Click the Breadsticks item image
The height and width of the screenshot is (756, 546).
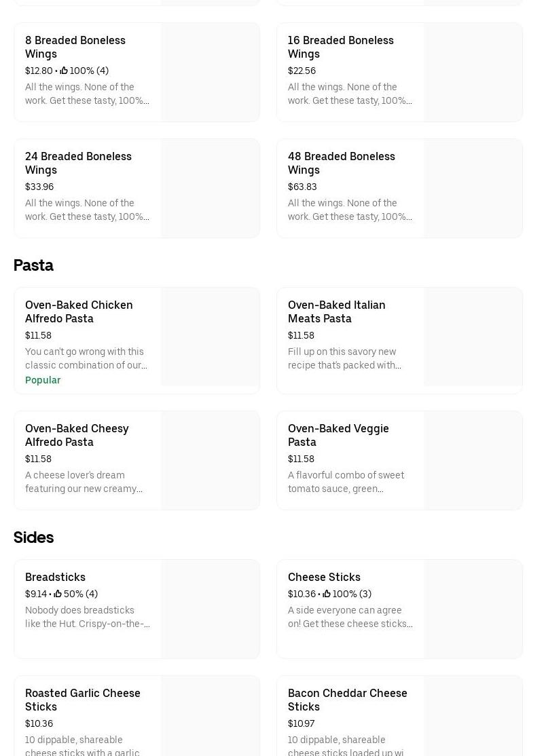tap(210, 609)
